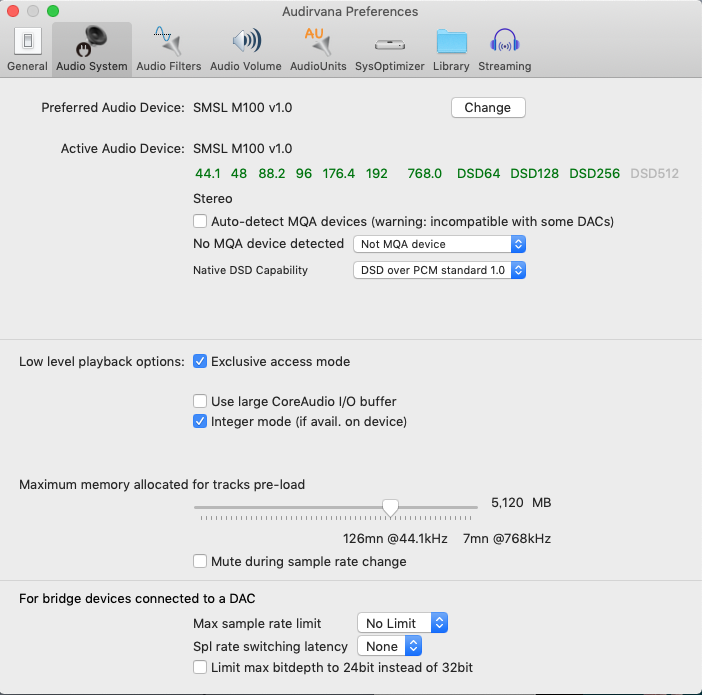Click the Audirvana Preferences window title

[x=350, y=11]
